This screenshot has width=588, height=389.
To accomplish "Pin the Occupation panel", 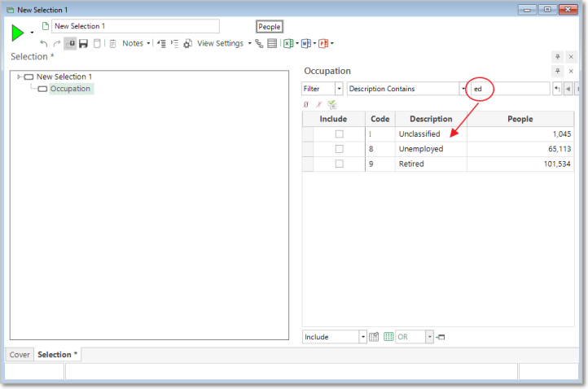I will [558, 72].
